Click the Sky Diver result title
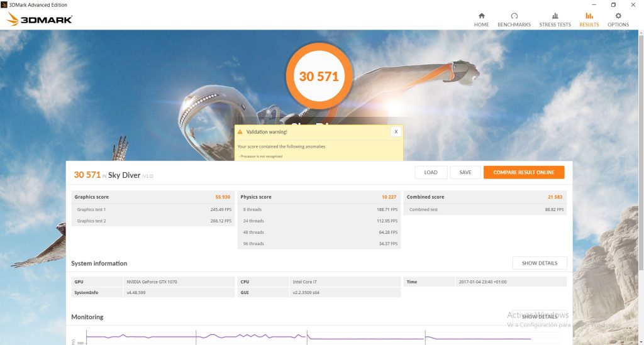 [x=124, y=175]
